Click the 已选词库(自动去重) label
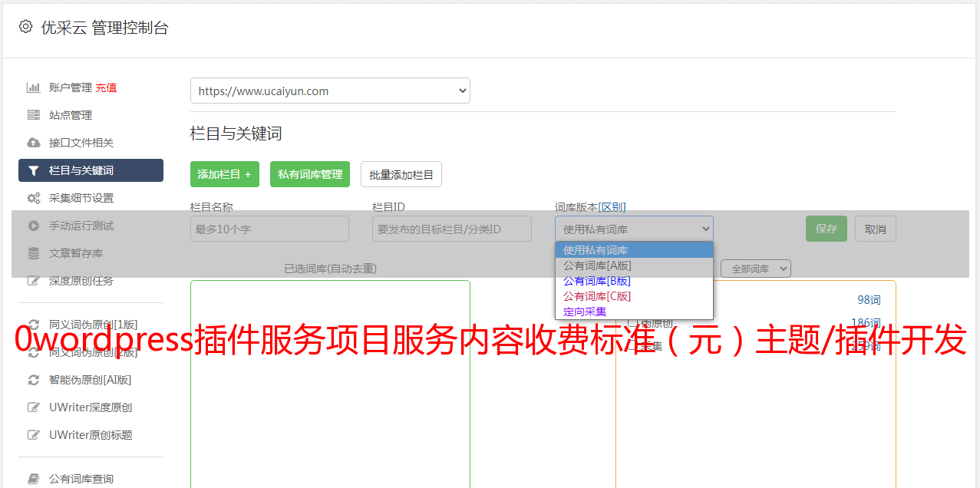The height and width of the screenshot is (488, 980). point(330,269)
